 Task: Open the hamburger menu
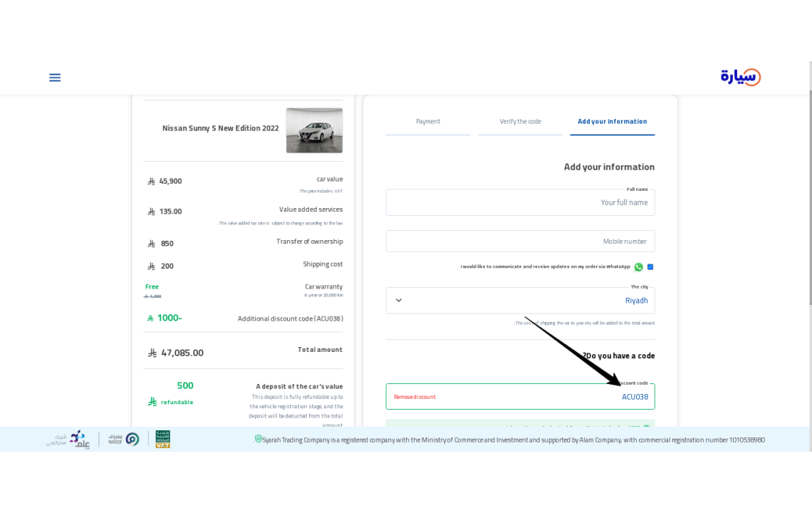55,78
